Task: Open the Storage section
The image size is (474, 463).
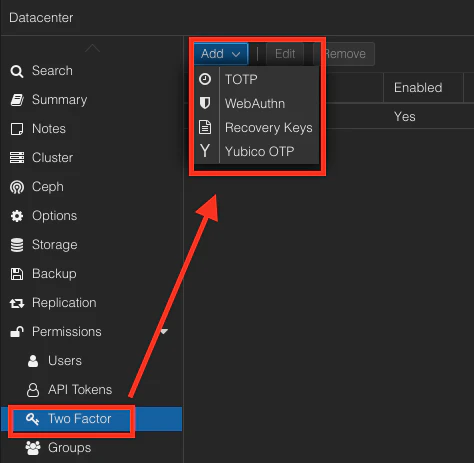Action: coord(91,245)
